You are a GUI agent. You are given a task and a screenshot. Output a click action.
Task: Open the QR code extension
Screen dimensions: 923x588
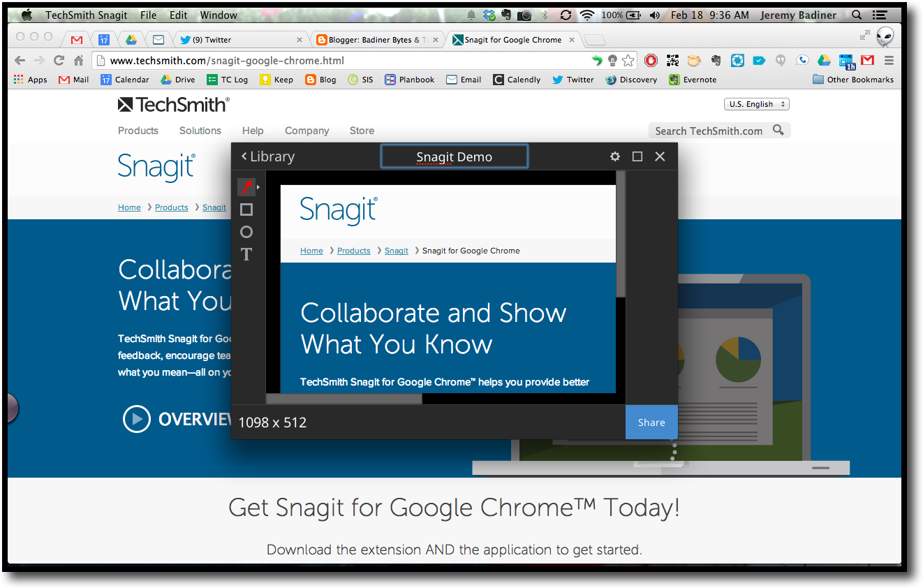(x=672, y=61)
